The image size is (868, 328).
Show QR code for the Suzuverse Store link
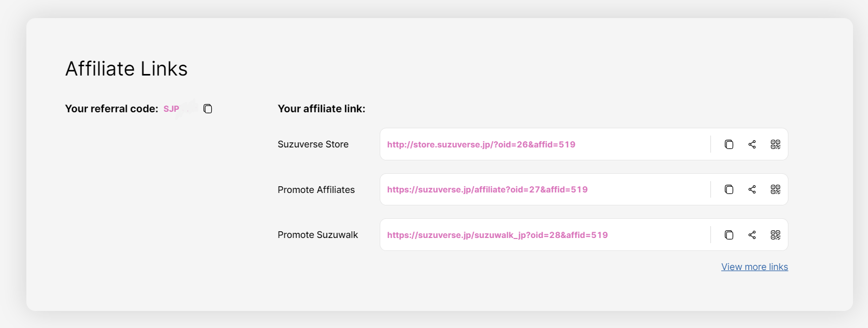coord(776,144)
